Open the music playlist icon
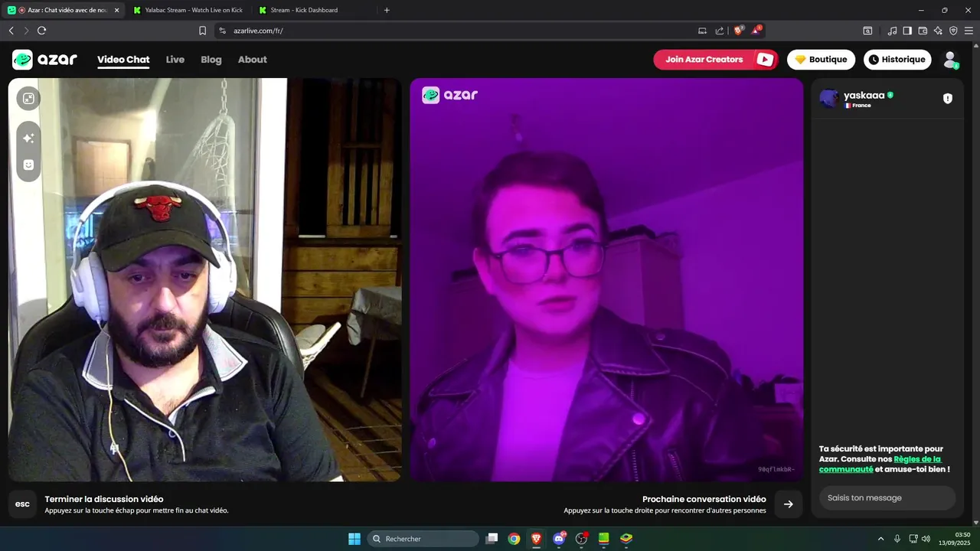The width and height of the screenshot is (980, 551). click(x=892, y=31)
